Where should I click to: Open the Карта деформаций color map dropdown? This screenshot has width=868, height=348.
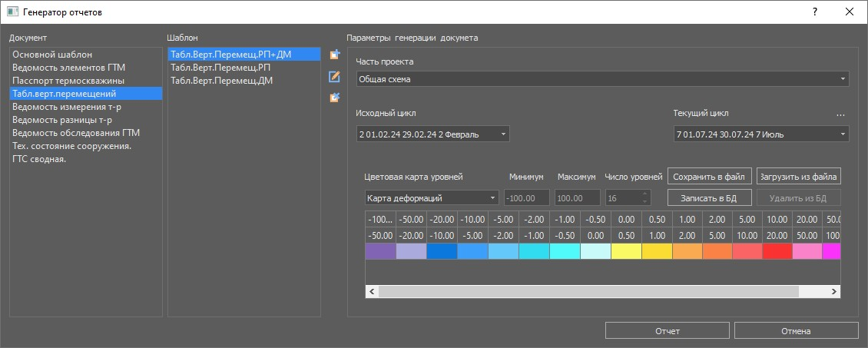(x=432, y=197)
